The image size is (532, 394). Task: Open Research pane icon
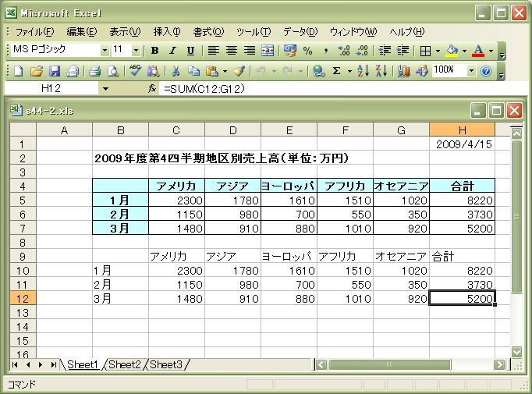tap(153, 71)
